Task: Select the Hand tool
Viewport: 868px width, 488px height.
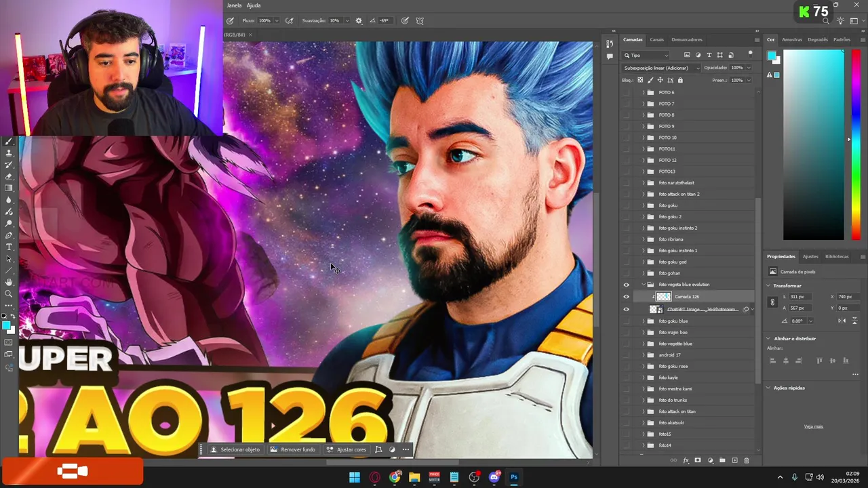Action: (9, 282)
